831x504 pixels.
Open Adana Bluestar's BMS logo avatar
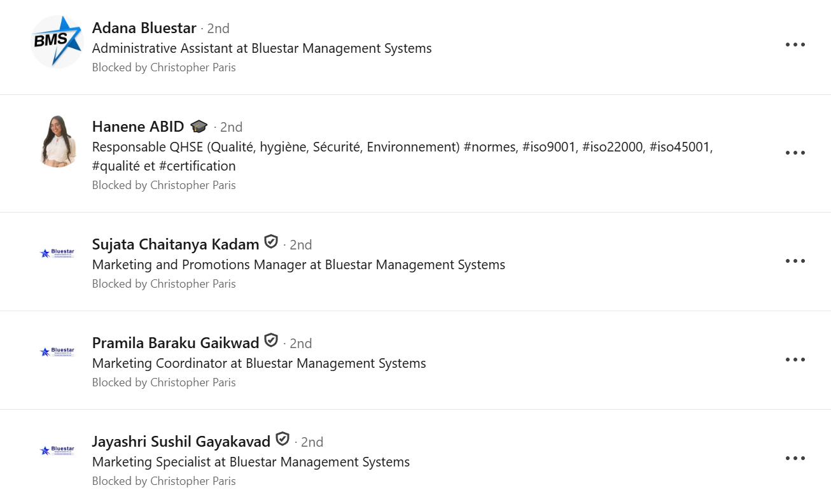(57, 41)
